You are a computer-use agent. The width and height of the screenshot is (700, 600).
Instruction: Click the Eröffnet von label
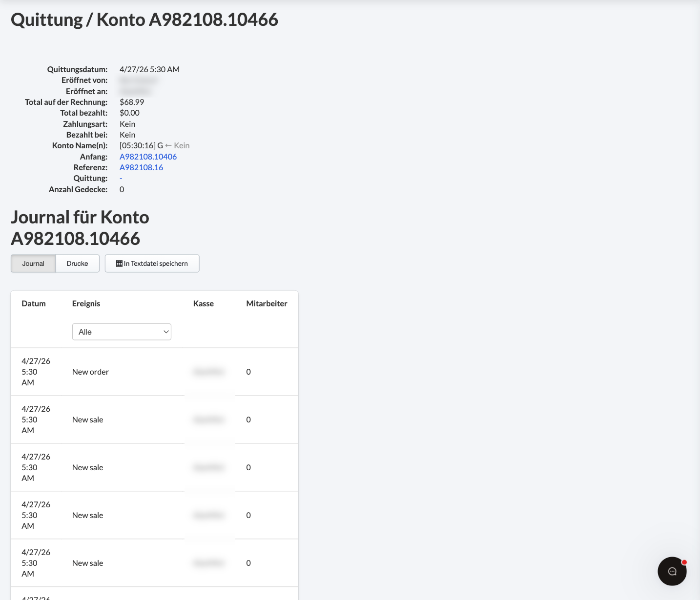point(84,80)
